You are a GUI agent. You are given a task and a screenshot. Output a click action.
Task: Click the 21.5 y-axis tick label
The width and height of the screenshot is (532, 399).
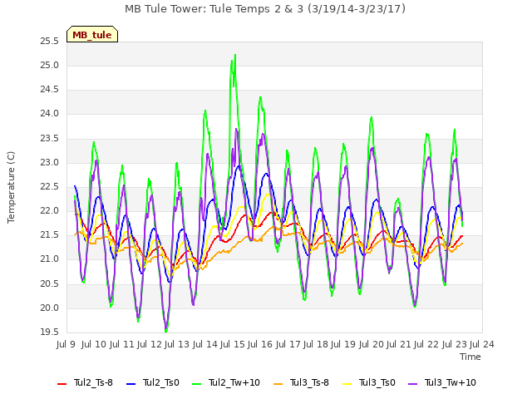pos(50,235)
